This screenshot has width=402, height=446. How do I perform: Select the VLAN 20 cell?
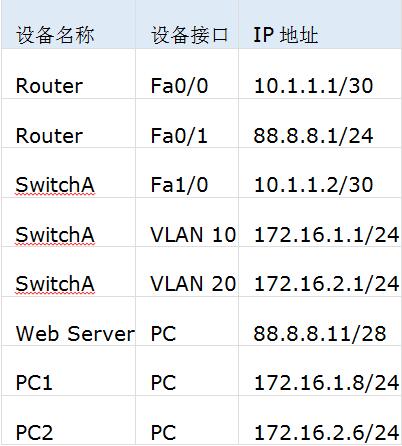click(187, 272)
